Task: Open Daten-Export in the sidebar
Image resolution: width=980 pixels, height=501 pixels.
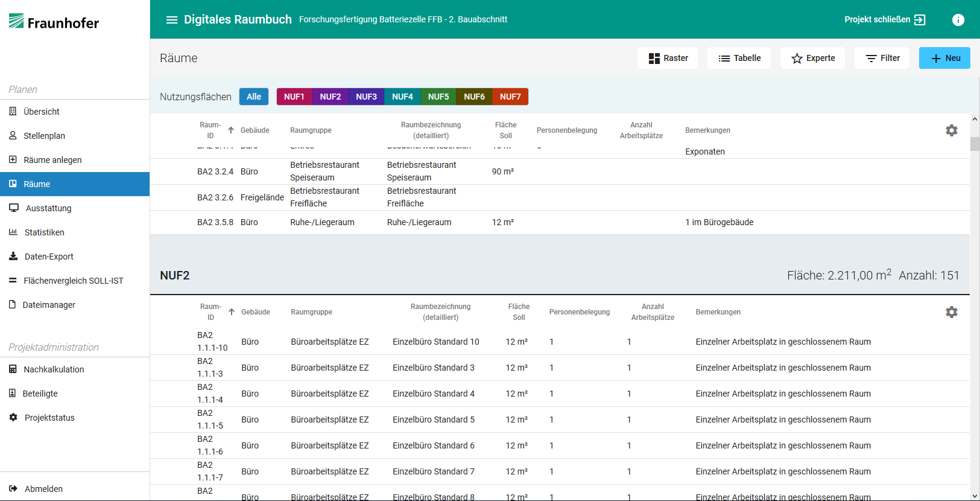Action: (x=49, y=257)
